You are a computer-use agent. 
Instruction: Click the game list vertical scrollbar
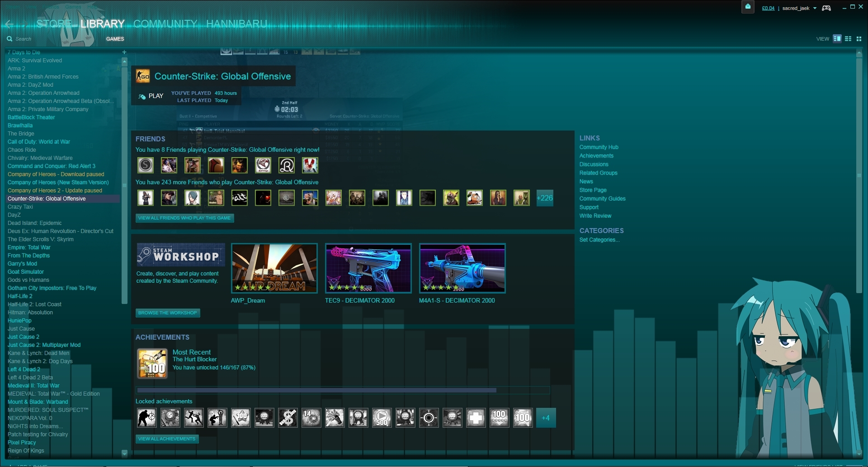click(124, 185)
